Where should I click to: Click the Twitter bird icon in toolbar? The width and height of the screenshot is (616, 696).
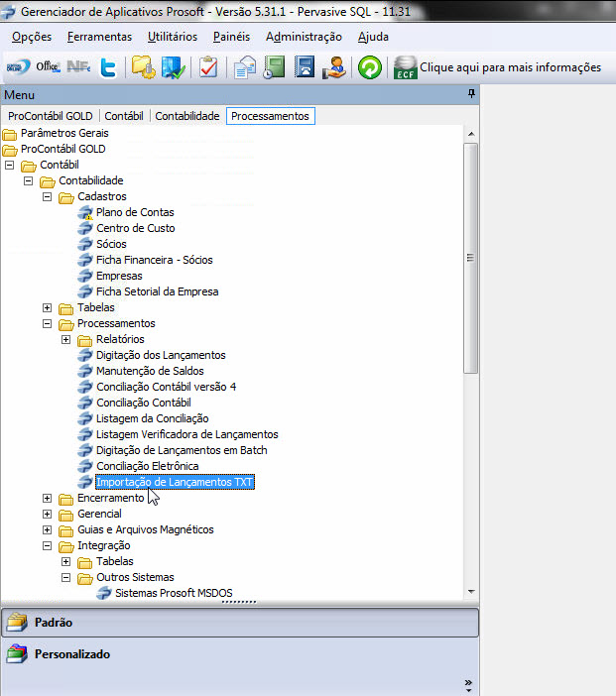(x=109, y=67)
